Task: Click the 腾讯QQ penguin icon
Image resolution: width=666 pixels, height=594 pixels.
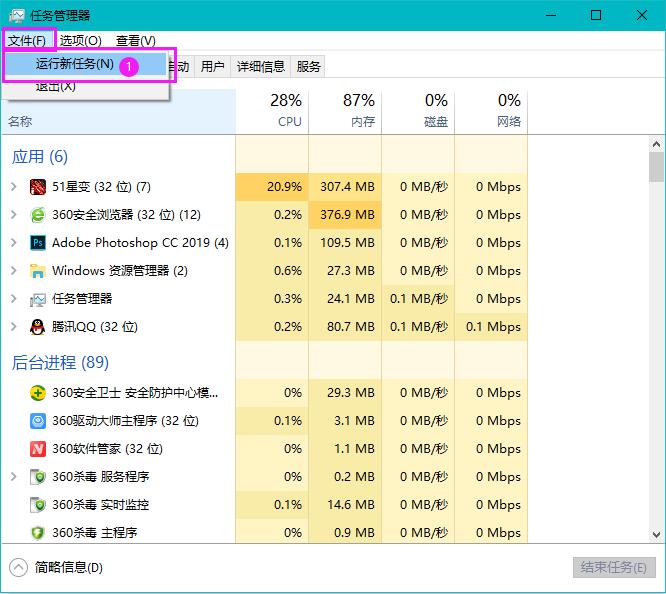Action: tap(38, 327)
